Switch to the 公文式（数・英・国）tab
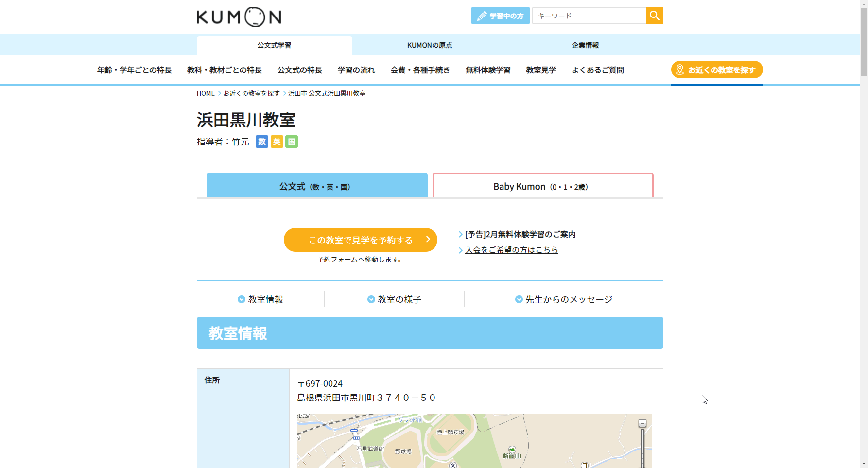This screenshot has width=868, height=468. tap(317, 186)
